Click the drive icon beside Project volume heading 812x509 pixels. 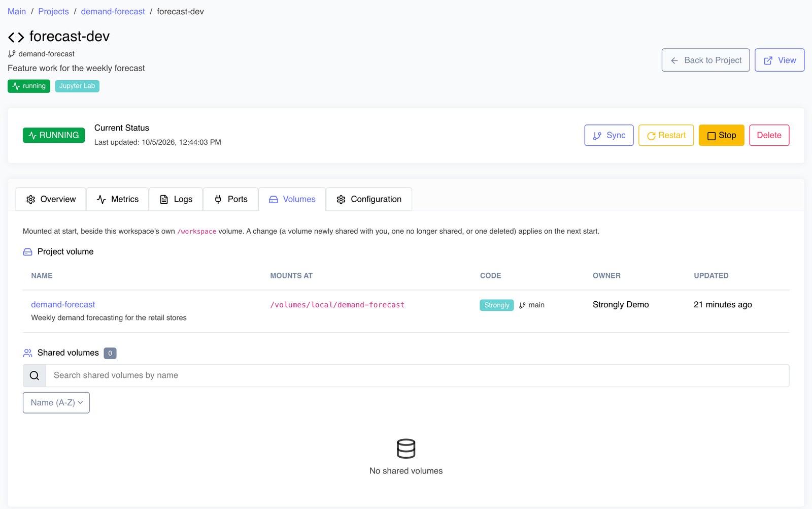(x=28, y=252)
